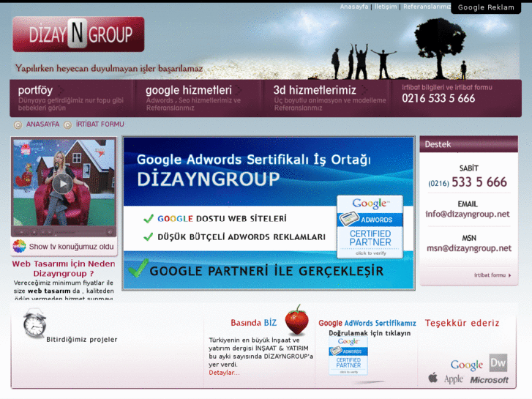Image resolution: width=532 pixels, height=399 pixels.
Task: Click the DizaynGroup logo
Action: point(78,34)
